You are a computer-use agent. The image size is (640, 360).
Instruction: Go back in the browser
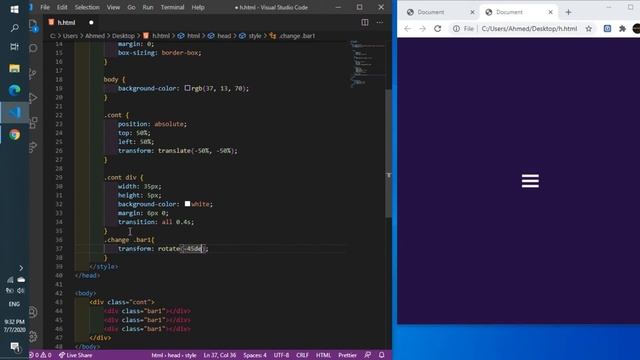click(x=407, y=29)
